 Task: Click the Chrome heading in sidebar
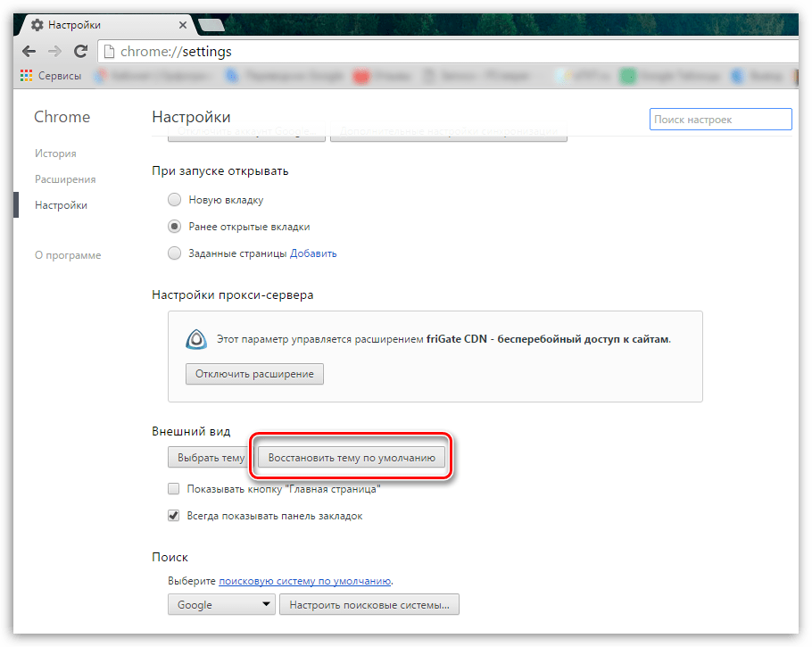[62, 117]
